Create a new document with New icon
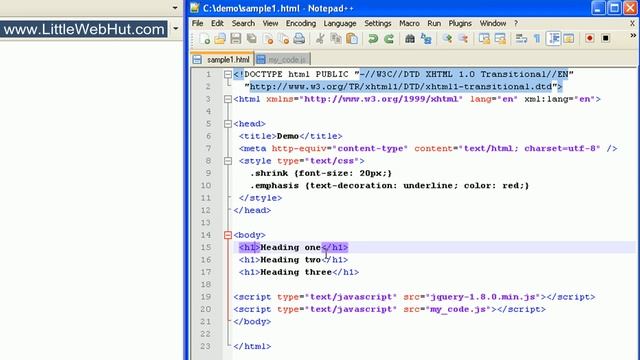Viewport: 640px width, 360px height. coord(204,39)
